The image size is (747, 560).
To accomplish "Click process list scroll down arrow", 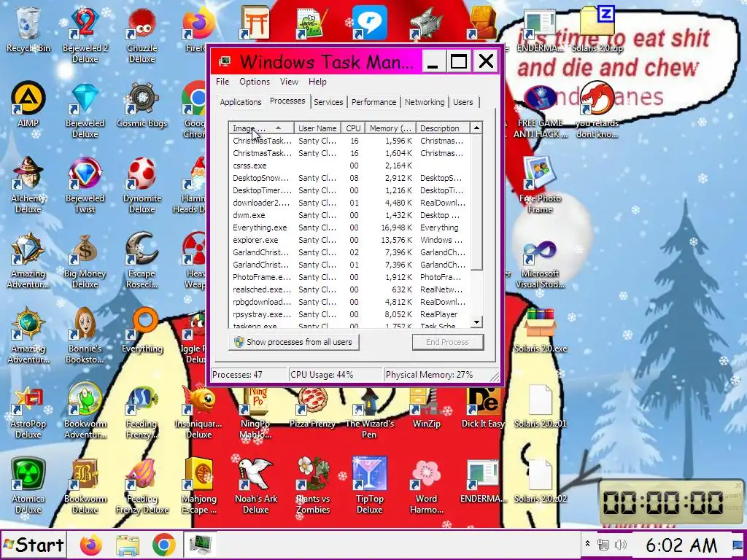I will 476,322.
